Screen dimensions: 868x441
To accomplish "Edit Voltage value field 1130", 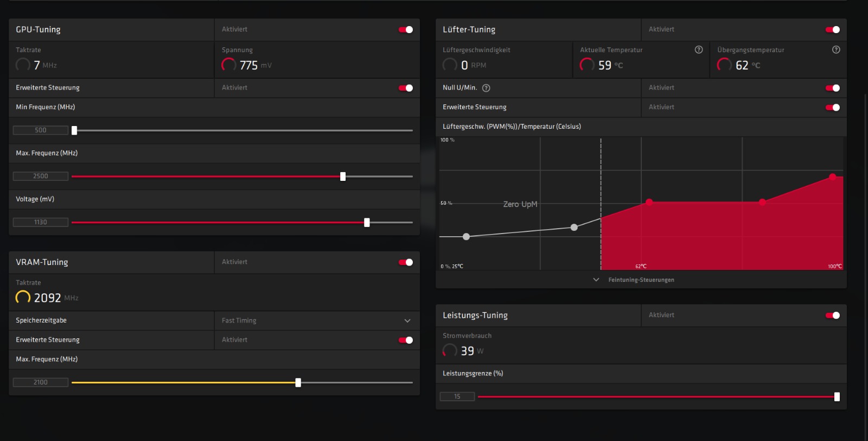I will pyautogui.click(x=41, y=222).
